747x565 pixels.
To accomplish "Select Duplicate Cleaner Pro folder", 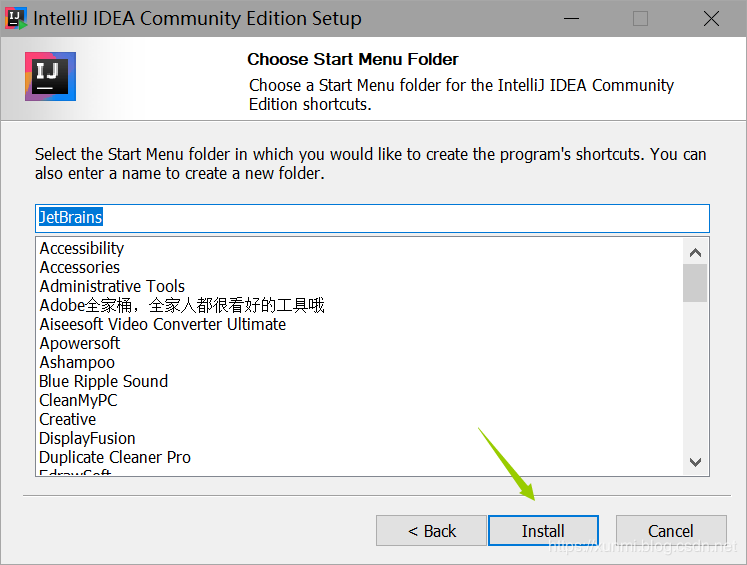I will tap(115, 457).
